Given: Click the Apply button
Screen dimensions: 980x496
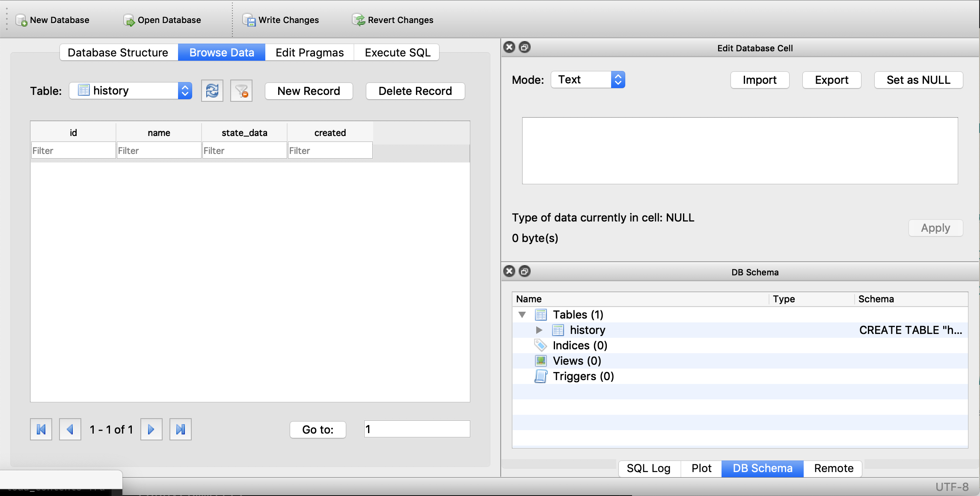Looking at the screenshot, I should click(935, 228).
